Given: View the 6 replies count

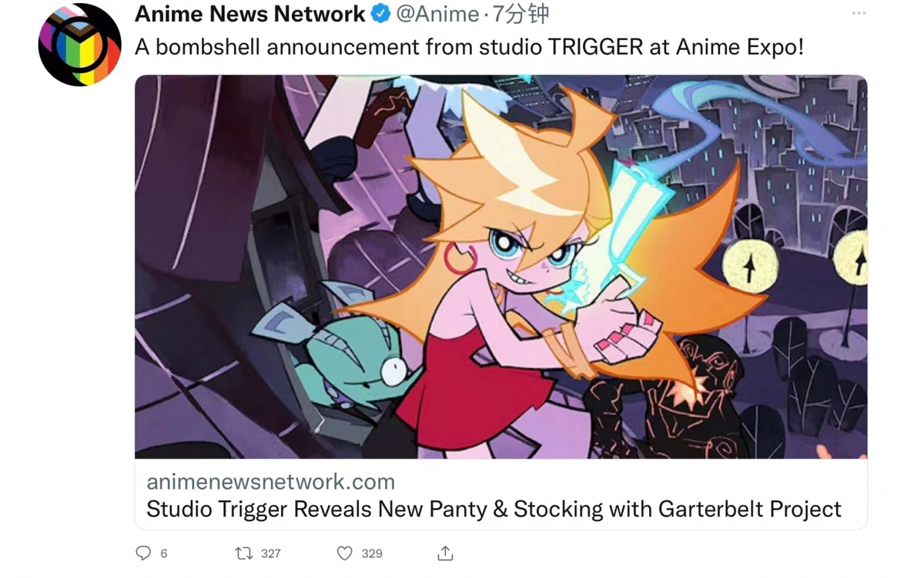Looking at the screenshot, I should coord(164,553).
